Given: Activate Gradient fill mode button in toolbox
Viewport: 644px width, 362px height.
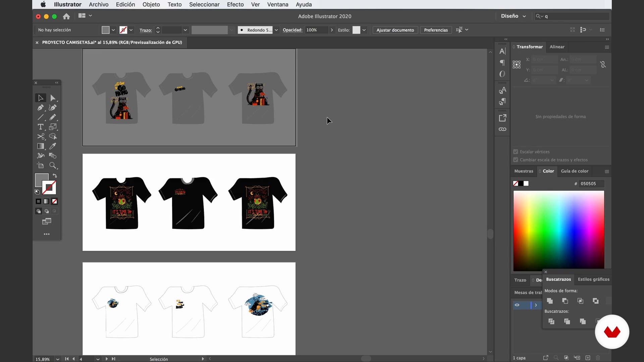Looking at the screenshot, I should coord(46,201).
